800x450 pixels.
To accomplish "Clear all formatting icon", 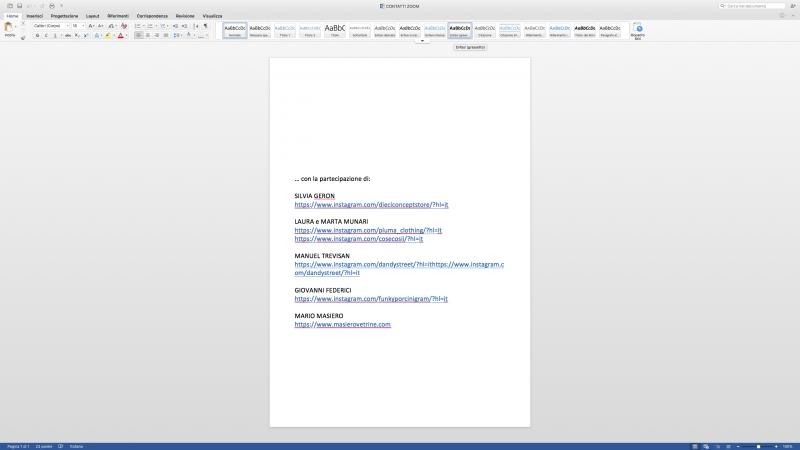I will [x=124, y=26].
